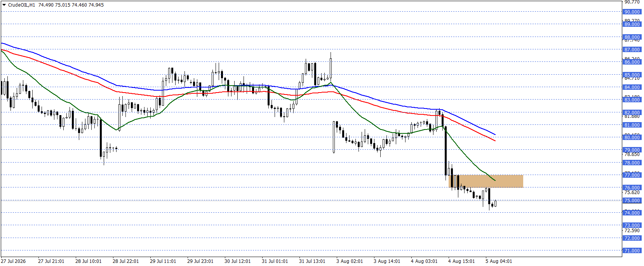Image resolution: width=644 pixels, height=266 pixels.
Task: Click the 79.000 price level label
Action: point(632,150)
